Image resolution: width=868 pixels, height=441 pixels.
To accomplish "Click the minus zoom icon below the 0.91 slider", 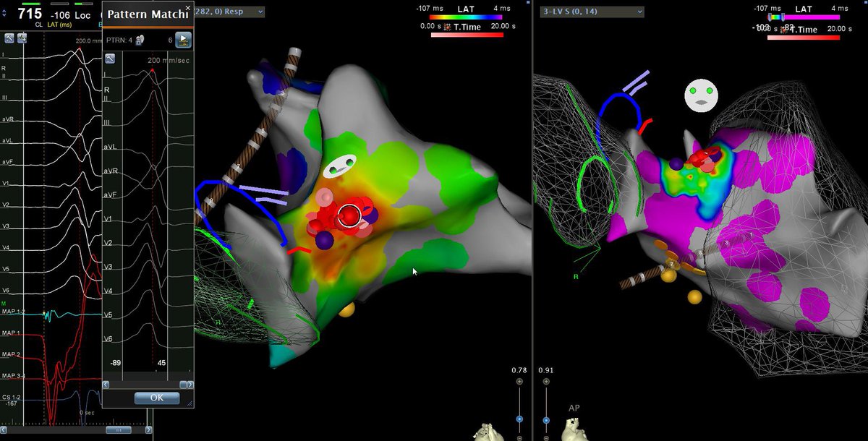I will click(x=546, y=437).
